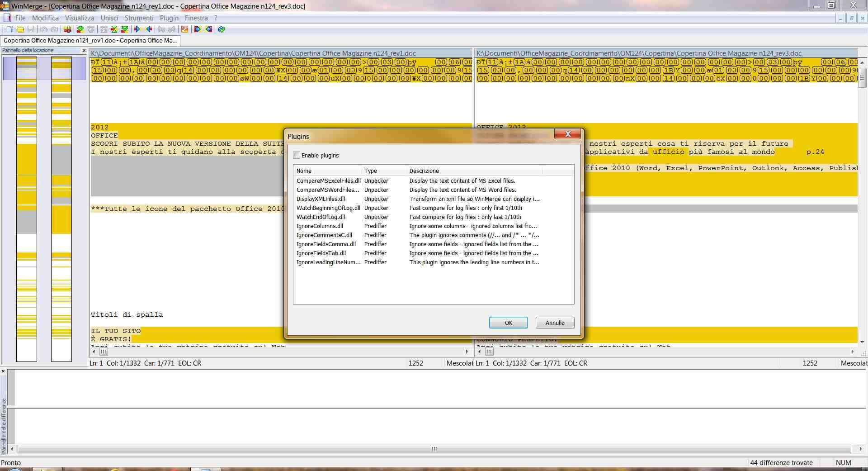
Task: Sort plugin list by Nome column
Action: 328,171
